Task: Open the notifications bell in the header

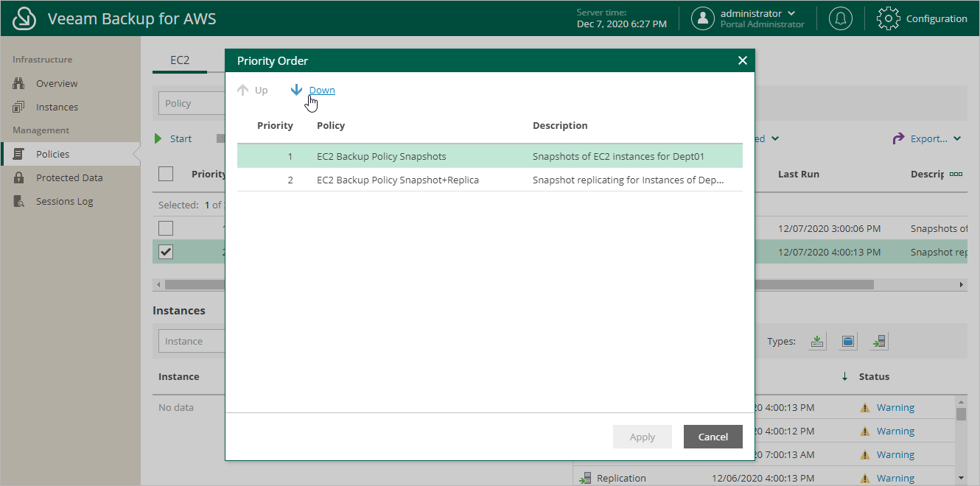Action: [x=841, y=18]
